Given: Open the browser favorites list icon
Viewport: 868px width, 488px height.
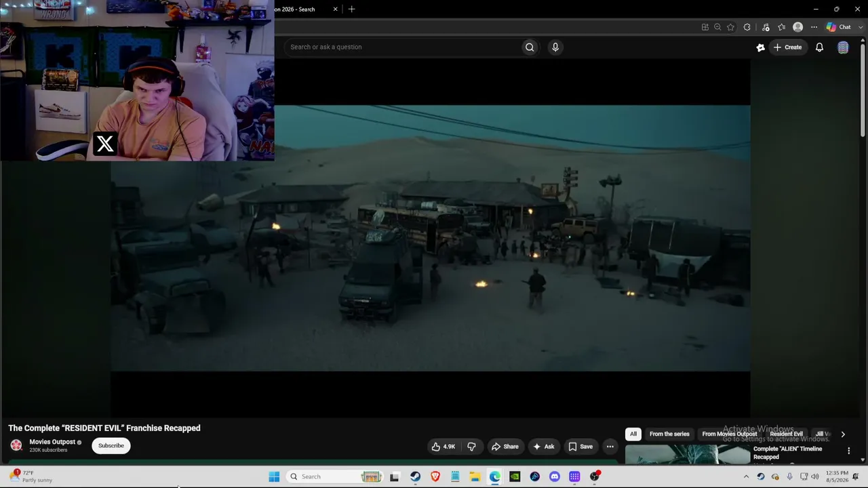Looking at the screenshot, I should (x=782, y=27).
